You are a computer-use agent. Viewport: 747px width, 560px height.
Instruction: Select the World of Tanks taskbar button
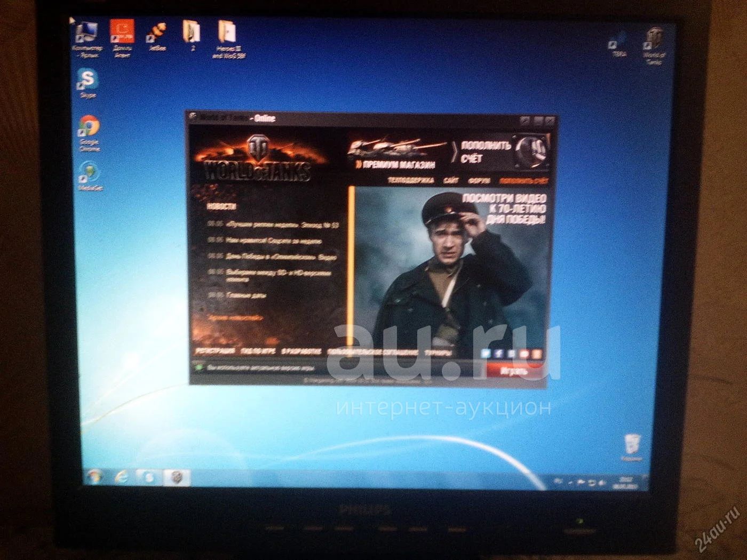pyautogui.click(x=176, y=477)
